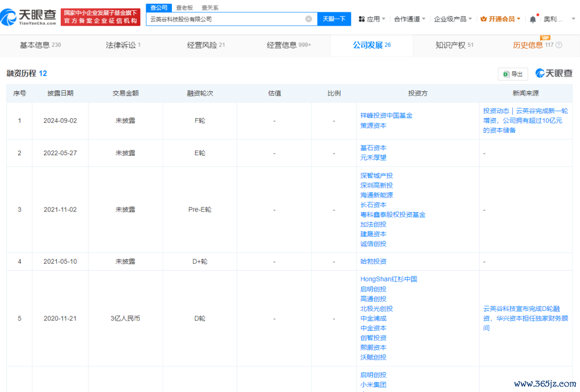The width and height of the screenshot is (580, 392).
Task: Open the 经营风险 tab
Action: [206, 45]
